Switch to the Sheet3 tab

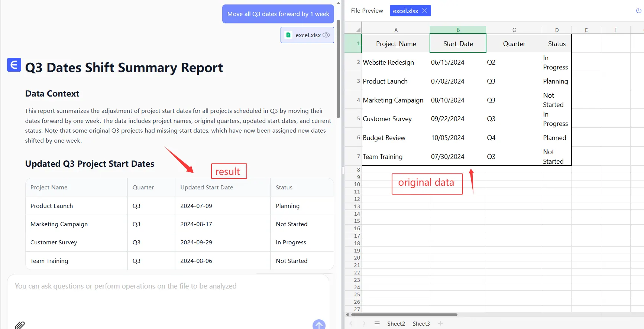[421, 323]
